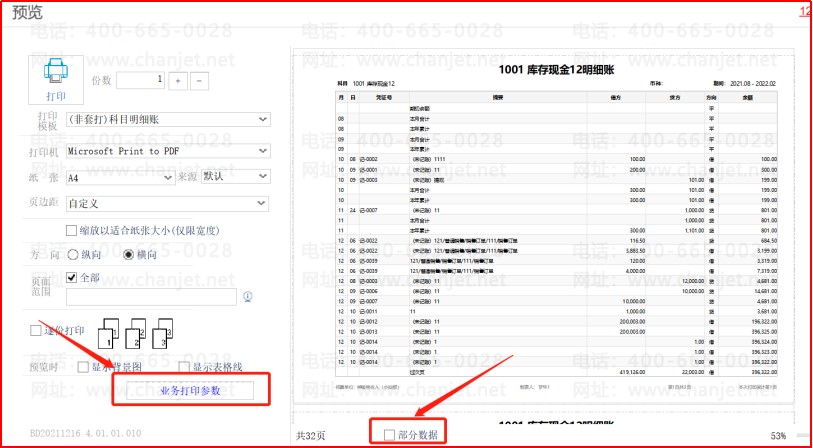Click the 借方 column header in preview
This screenshot has height=448, width=813.
pos(616,97)
